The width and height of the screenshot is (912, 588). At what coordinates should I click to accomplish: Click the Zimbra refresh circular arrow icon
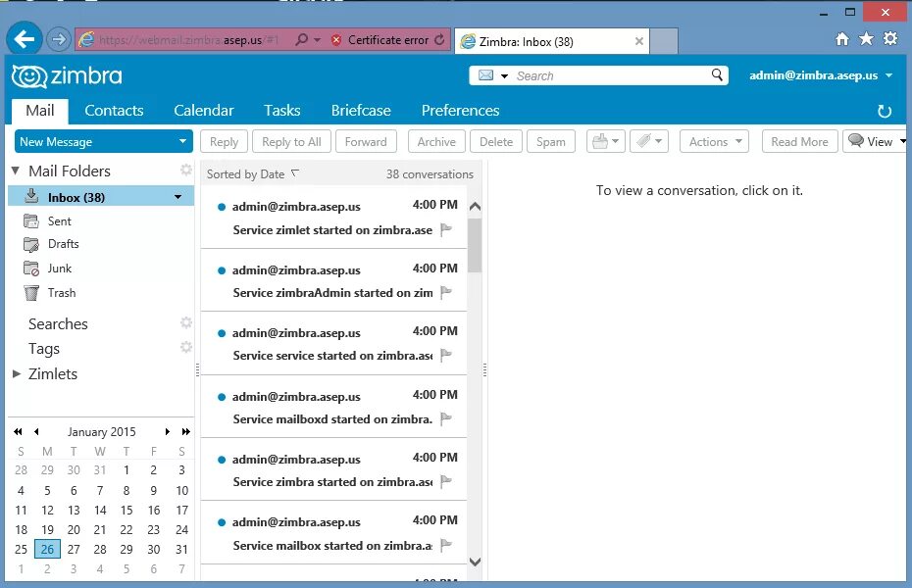885,111
